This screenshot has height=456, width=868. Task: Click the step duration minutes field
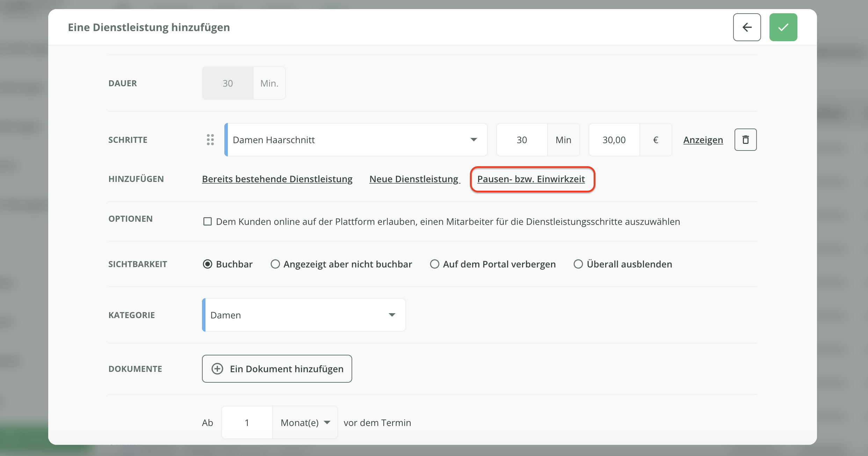coord(522,140)
